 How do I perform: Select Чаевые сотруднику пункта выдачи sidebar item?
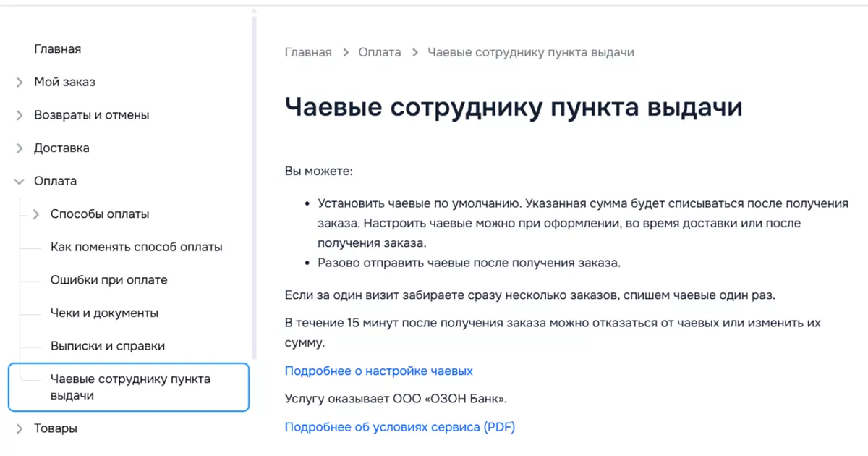click(x=130, y=387)
